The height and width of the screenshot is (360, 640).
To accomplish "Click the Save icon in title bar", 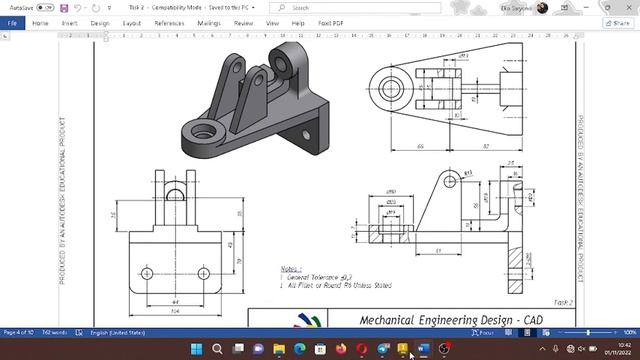I will coord(64,8).
